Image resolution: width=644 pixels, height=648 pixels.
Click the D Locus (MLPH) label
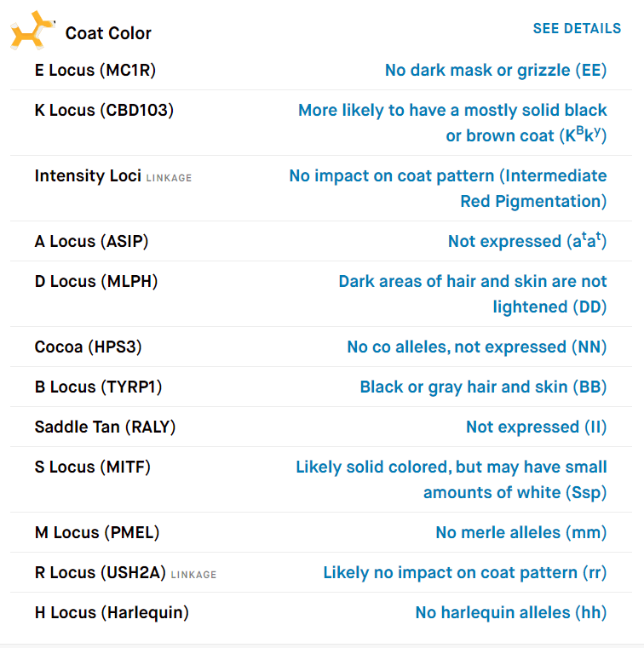pyautogui.click(x=96, y=281)
